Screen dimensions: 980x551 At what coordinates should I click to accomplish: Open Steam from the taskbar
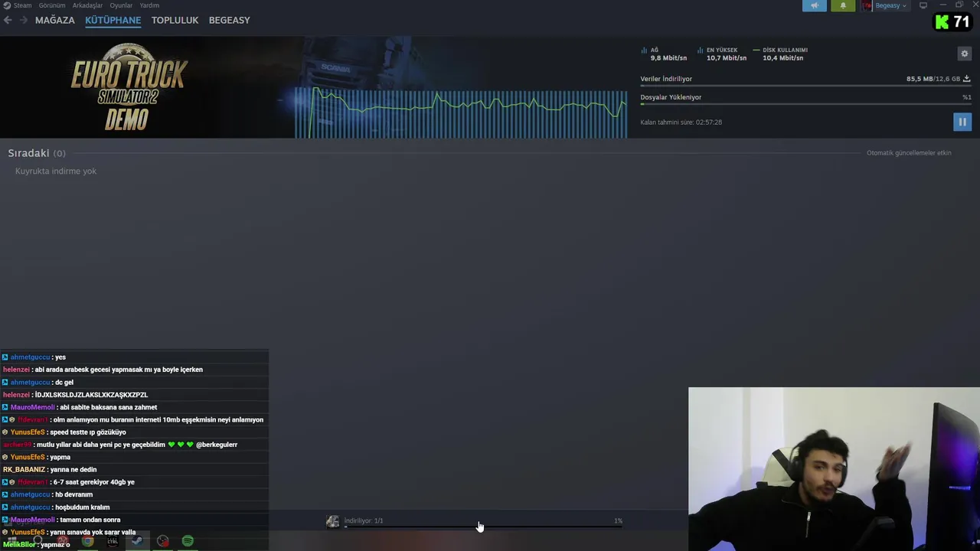(137, 541)
